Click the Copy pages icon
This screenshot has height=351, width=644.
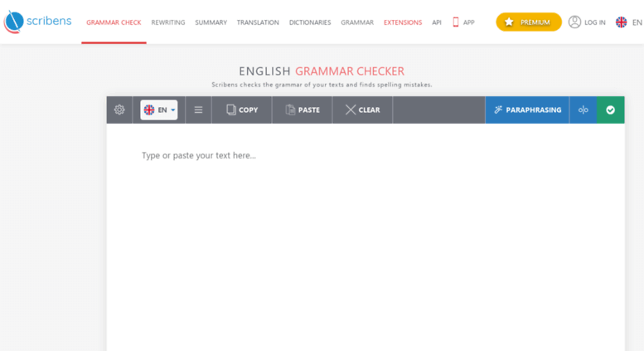point(231,110)
